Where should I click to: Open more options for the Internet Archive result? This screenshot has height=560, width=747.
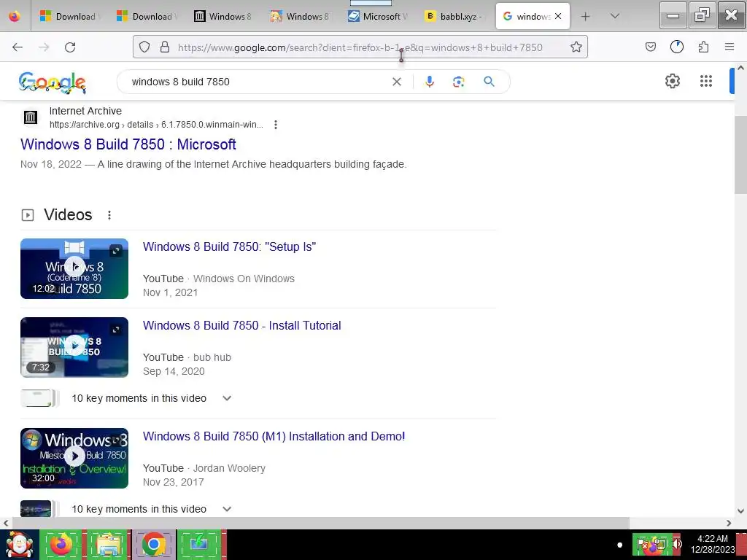[x=275, y=125]
